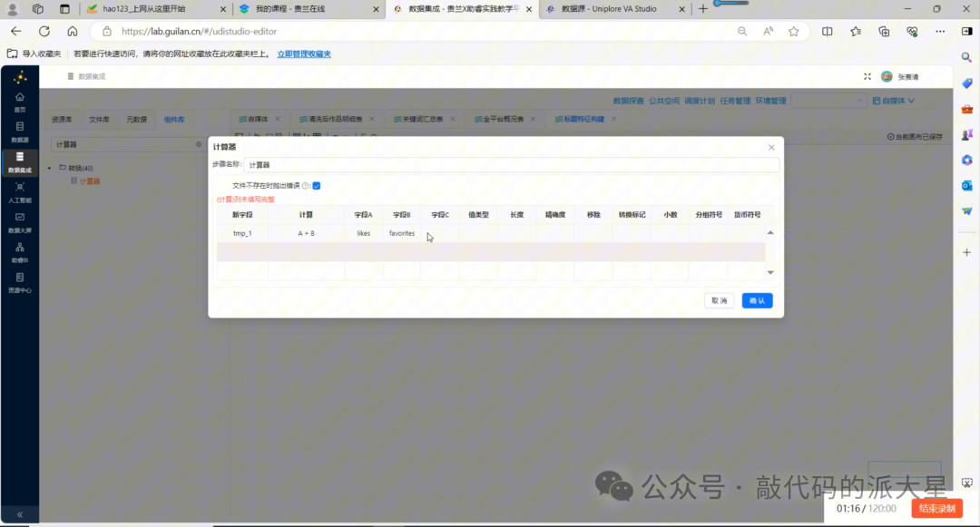Click help icon next to 文件不存在时抛出错误
The width and height of the screenshot is (980, 527).
(x=306, y=185)
